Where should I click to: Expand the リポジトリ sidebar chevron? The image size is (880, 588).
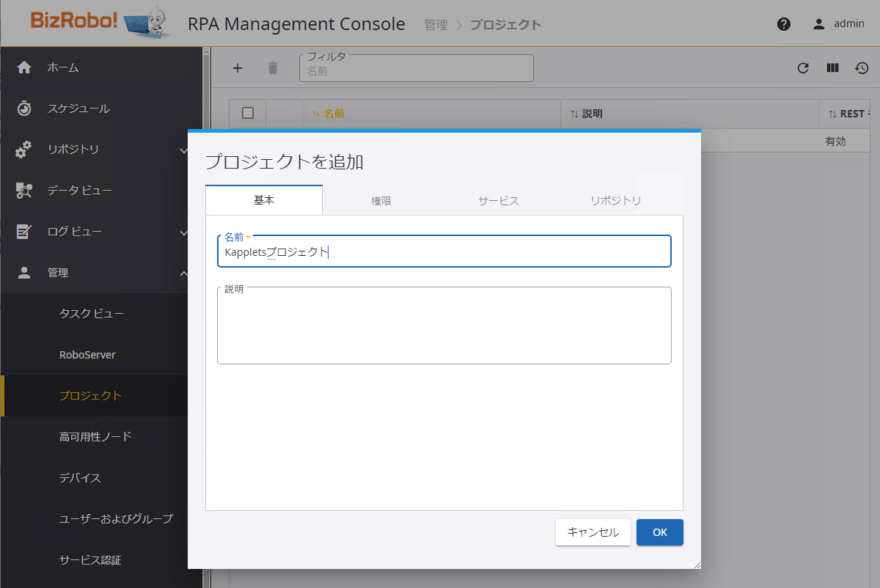click(183, 150)
